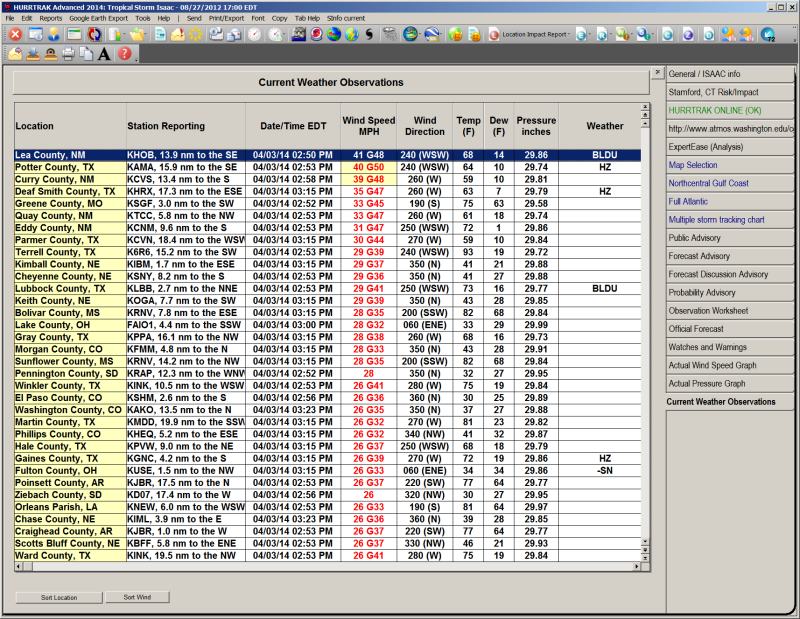The width and height of the screenshot is (800, 619).
Task: Open the Location Impact Report dropdown
Action: pos(536,34)
